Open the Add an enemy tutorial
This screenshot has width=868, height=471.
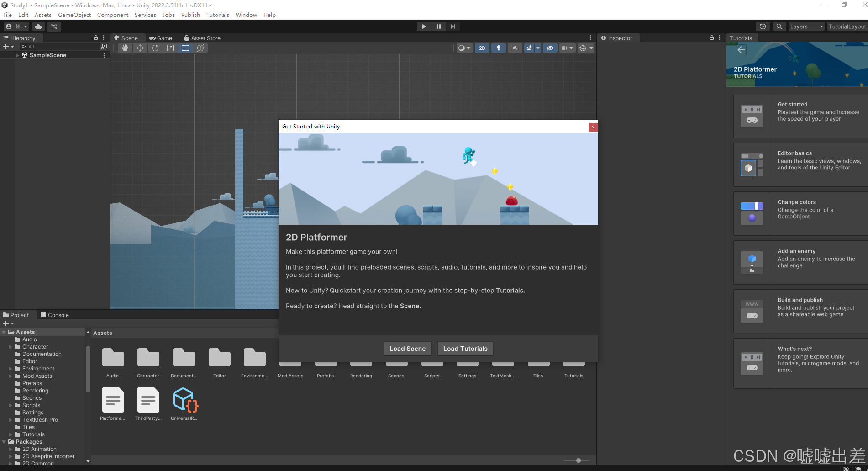800,263
